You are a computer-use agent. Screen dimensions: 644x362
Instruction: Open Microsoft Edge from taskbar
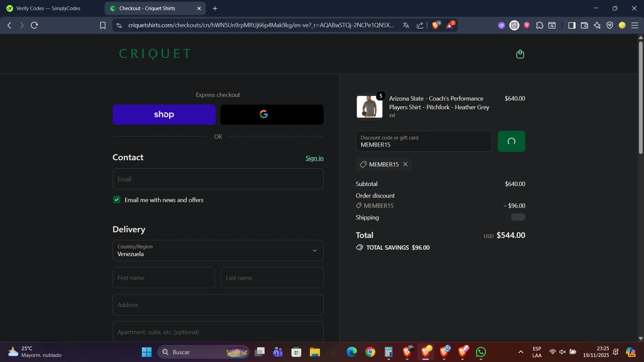tap(352, 352)
